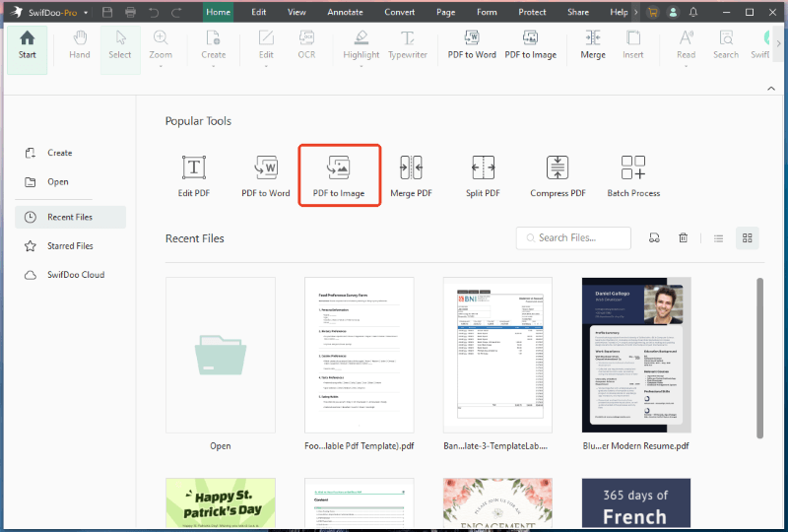Open Edit PDF in Popular Tools

193,175
